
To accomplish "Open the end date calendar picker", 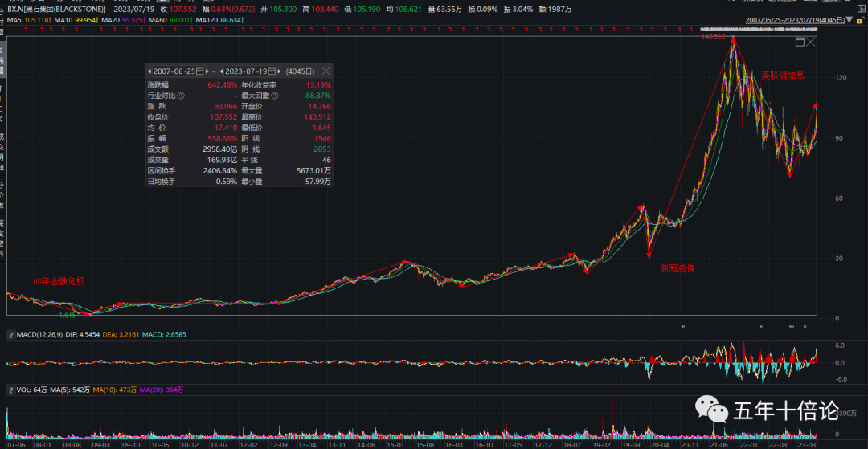I will 272,71.
